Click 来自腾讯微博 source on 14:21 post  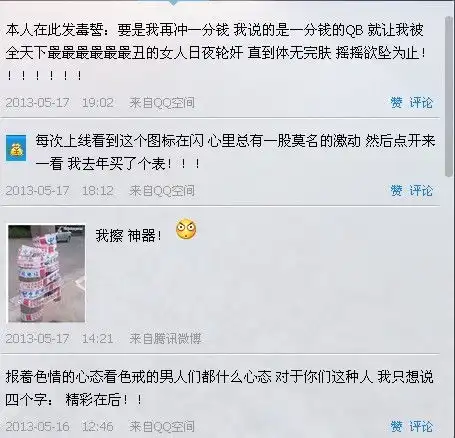tap(165, 338)
